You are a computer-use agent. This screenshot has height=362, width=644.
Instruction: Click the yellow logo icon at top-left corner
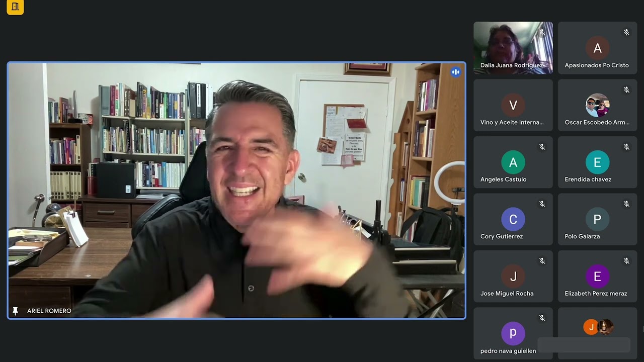15,7
